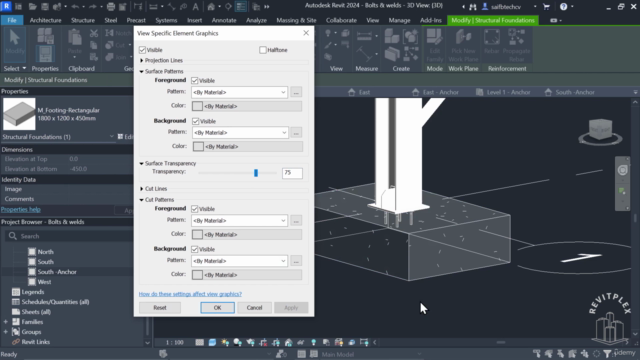Switch to the Manage ribbon tab

click(399, 20)
